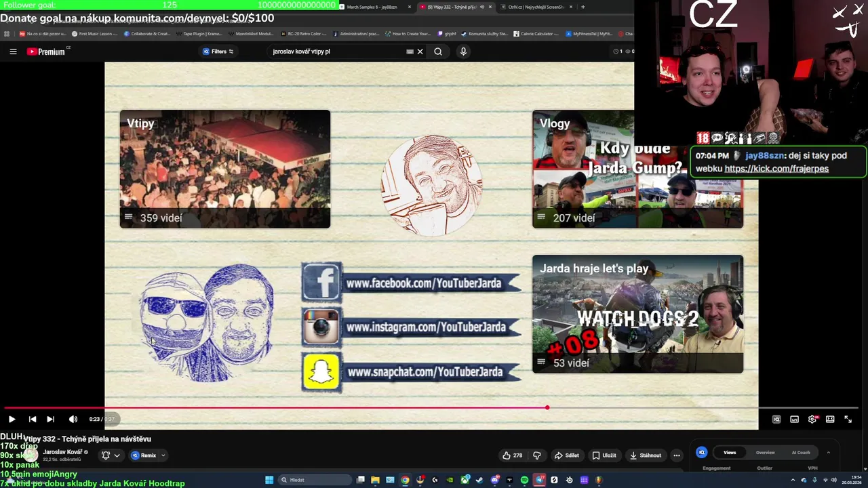Screen dimensions: 868x488
Task: Open 'MyFitnessPal' bookmark
Action: (x=589, y=34)
